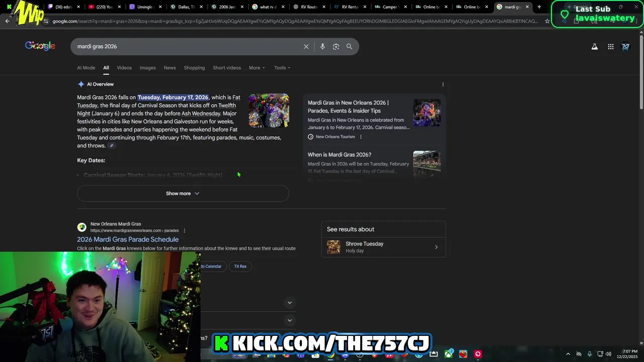Open AI Overview three-dot options menu

pyautogui.click(x=443, y=84)
